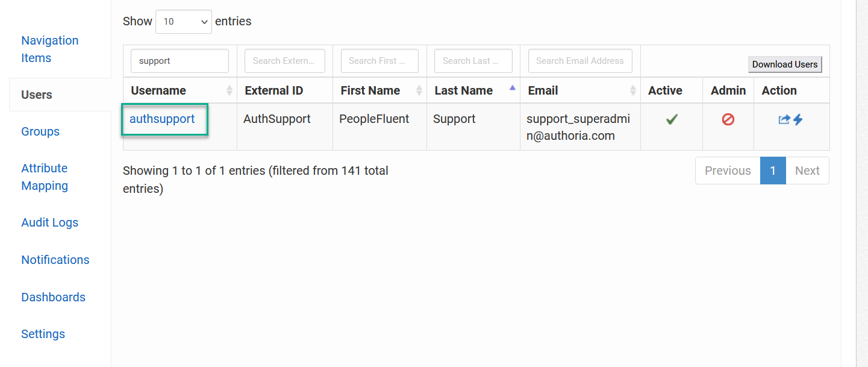Viewport: 868px width, 367px height.
Task: Select Users in sidebar
Action: pyautogui.click(x=37, y=95)
